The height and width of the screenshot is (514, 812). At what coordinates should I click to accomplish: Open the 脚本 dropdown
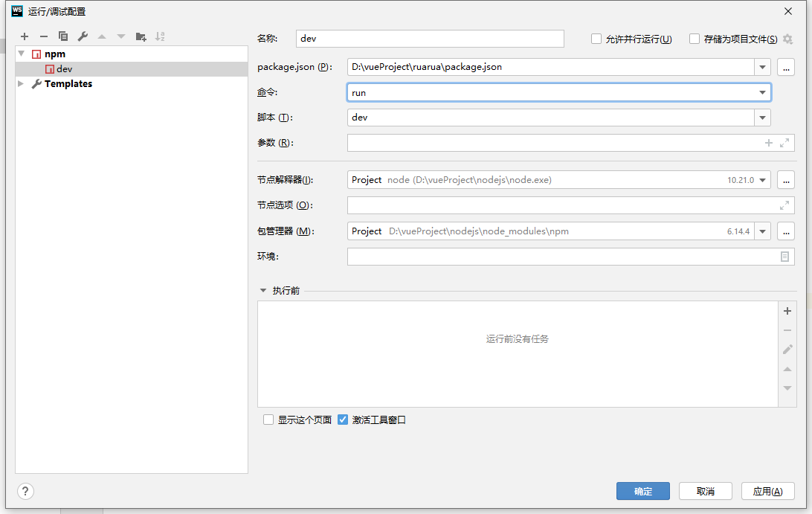coord(763,117)
